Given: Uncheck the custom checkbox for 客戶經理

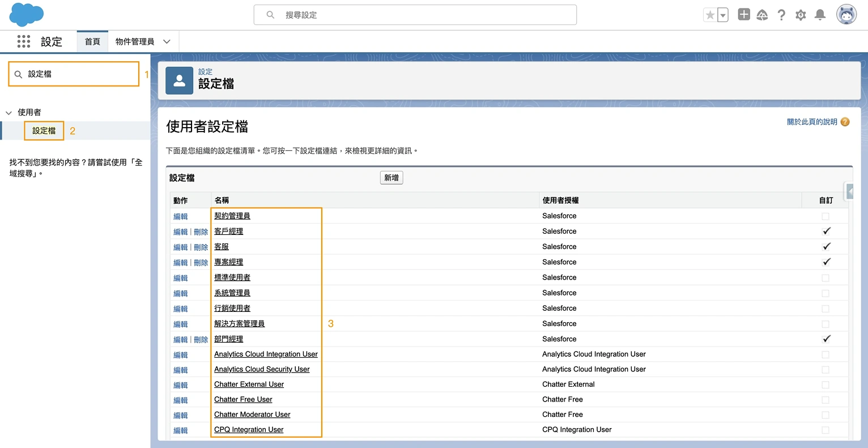Looking at the screenshot, I should click(x=826, y=231).
